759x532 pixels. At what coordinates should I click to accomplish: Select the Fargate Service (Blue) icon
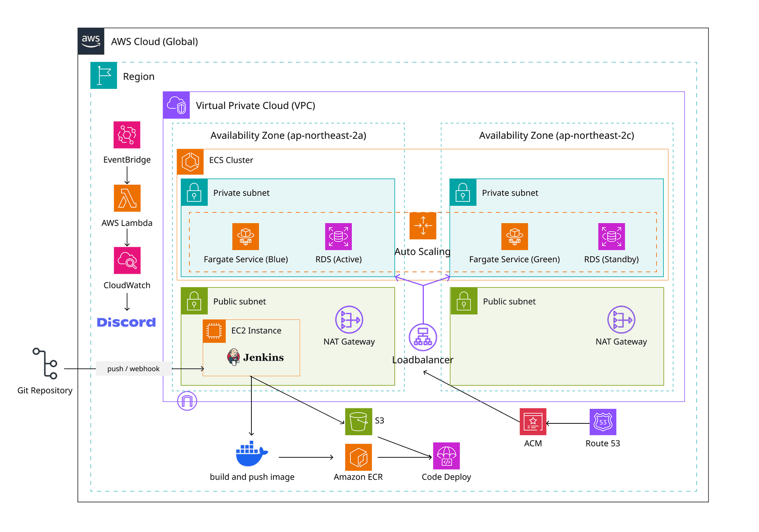[x=245, y=237]
